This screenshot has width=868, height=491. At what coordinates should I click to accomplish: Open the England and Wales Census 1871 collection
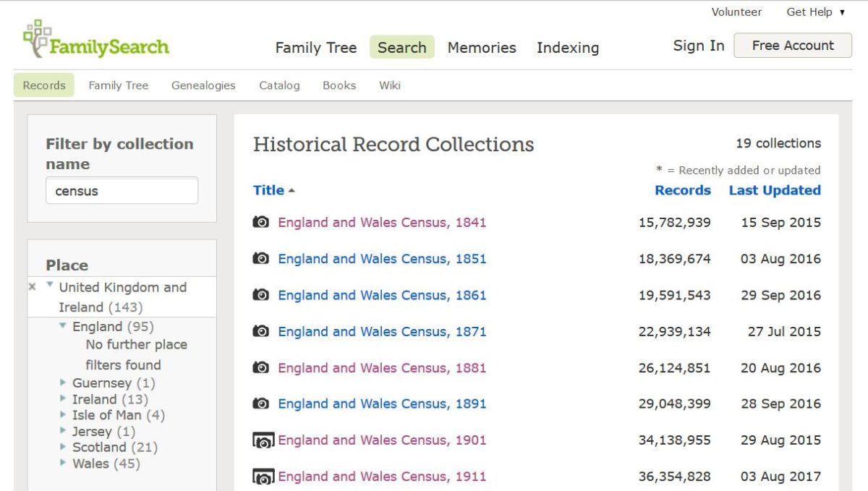(382, 331)
